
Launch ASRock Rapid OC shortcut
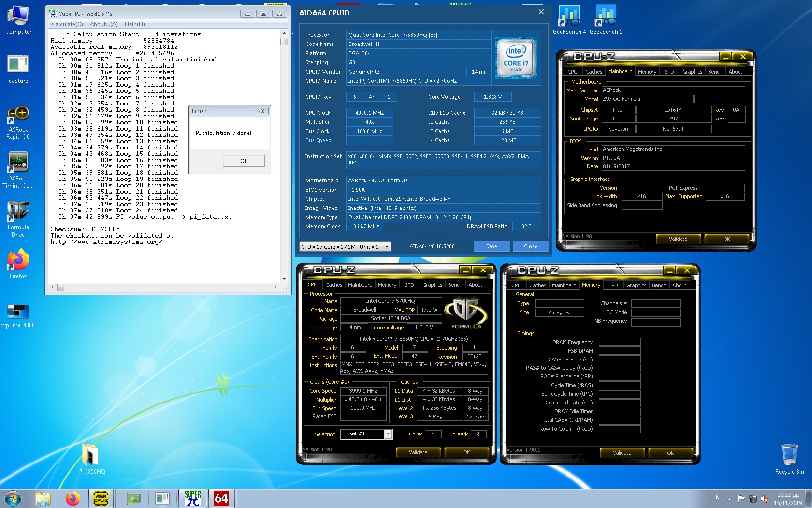(x=18, y=123)
